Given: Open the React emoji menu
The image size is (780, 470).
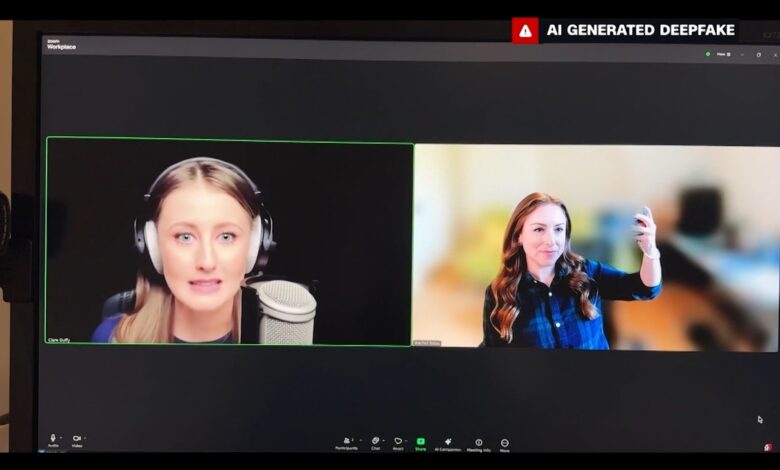Looking at the screenshot, I should click(398, 442).
